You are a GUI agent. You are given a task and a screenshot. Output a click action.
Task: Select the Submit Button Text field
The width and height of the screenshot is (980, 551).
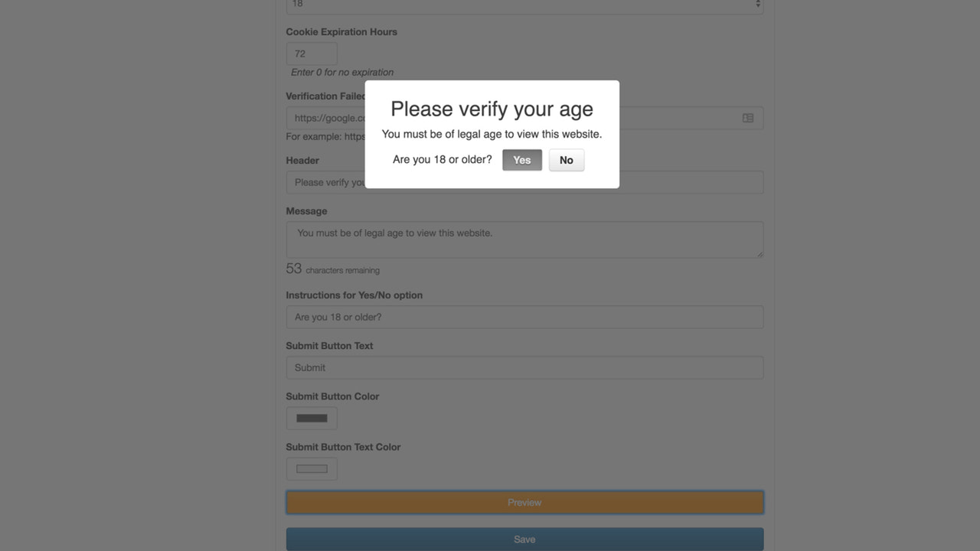[524, 367]
